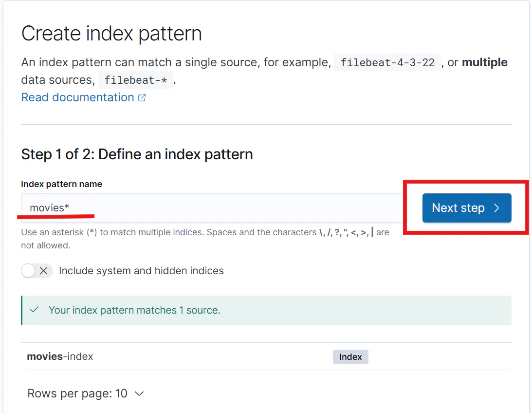Click the checkmark icon in the success message

click(x=34, y=310)
